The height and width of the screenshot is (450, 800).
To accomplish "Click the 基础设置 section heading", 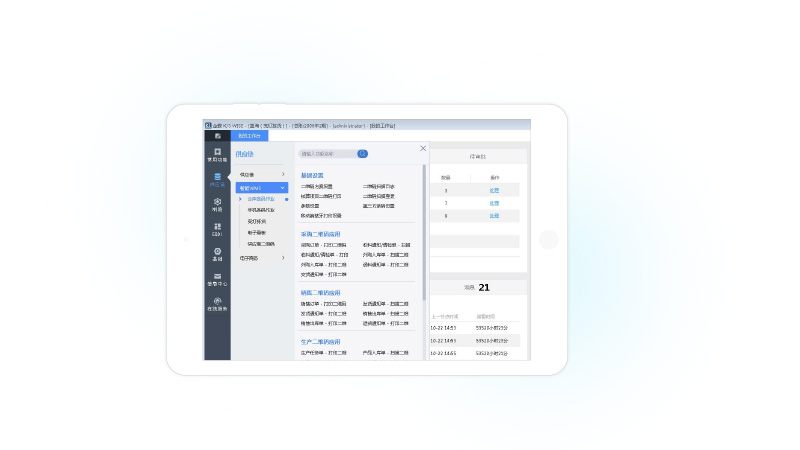I will coord(312,175).
